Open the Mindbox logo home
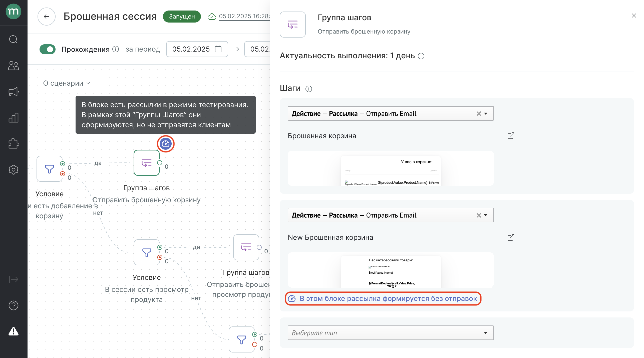Image resolution: width=644 pixels, height=358 pixels. click(x=14, y=12)
